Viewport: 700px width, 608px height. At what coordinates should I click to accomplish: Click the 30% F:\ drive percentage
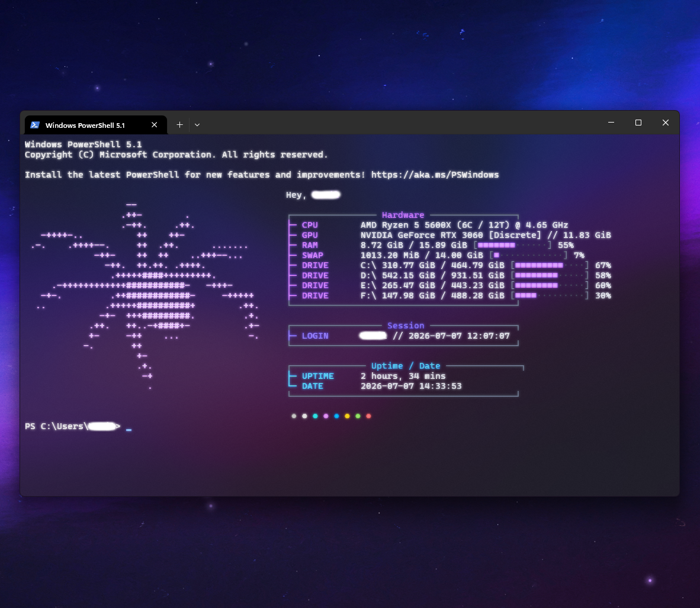pyautogui.click(x=603, y=295)
